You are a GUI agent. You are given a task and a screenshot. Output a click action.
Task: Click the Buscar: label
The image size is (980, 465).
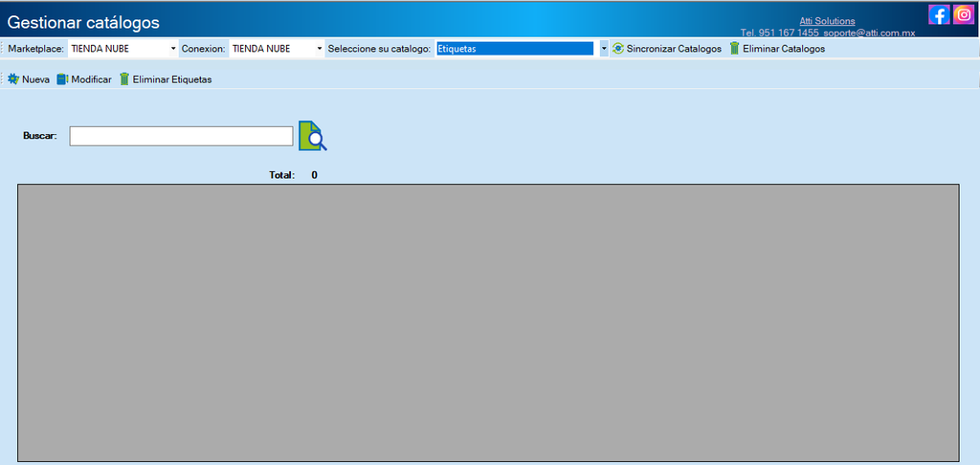point(40,136)
